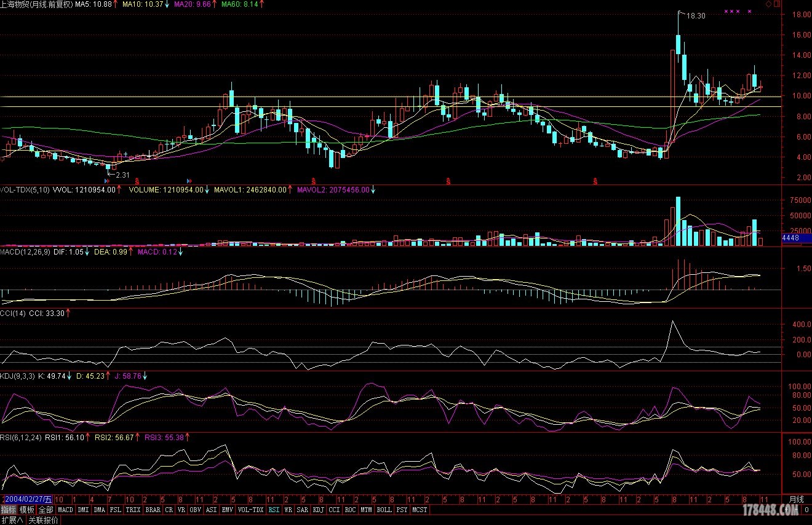Click the D: 45.23 value

[x=90, y=376]
